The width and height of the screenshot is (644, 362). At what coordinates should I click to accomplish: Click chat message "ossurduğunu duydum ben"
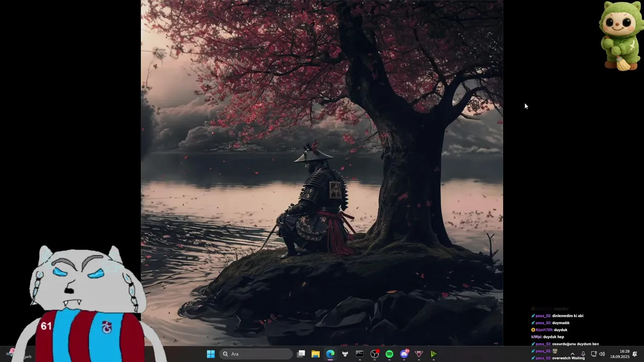click(x=575, y=344)
